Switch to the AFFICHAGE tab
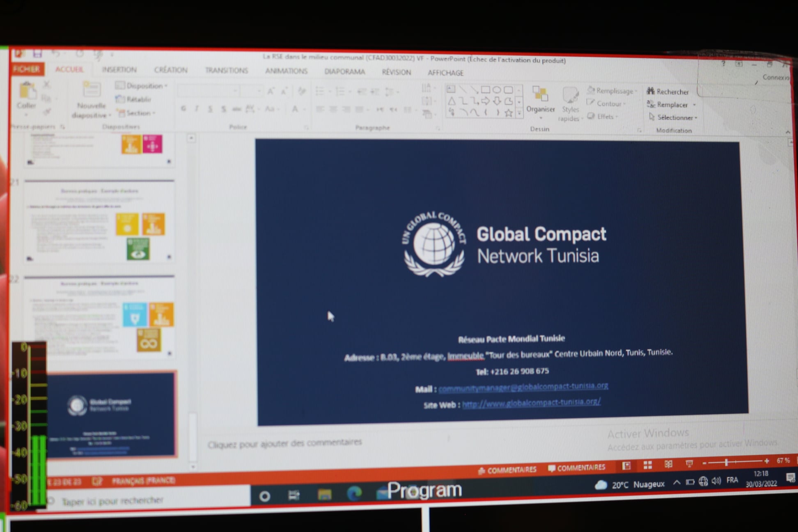Image resolution: width=798 pixels, height=532 pixels. [445, 73]
